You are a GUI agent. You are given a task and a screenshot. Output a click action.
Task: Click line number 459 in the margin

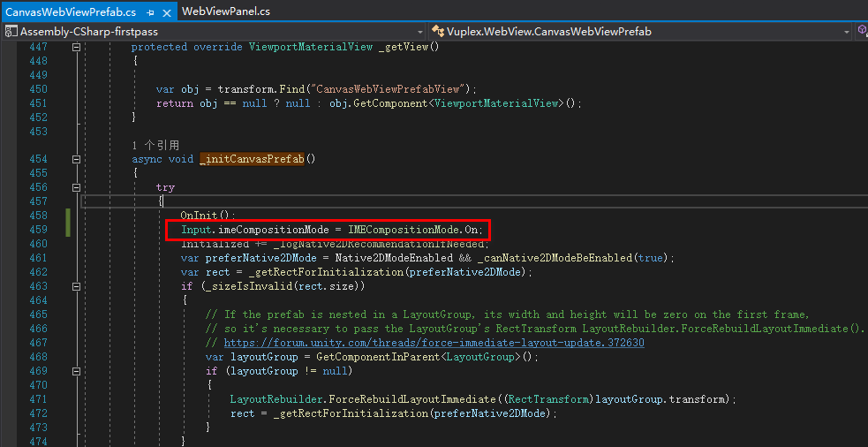(x=38, y=230)
